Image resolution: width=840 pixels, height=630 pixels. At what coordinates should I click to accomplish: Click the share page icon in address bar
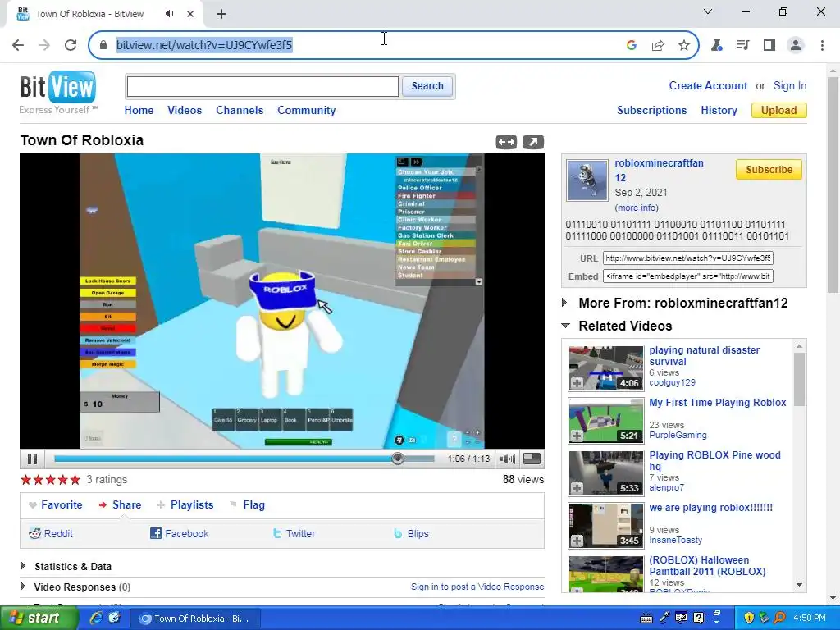click(x=658, y=45)
